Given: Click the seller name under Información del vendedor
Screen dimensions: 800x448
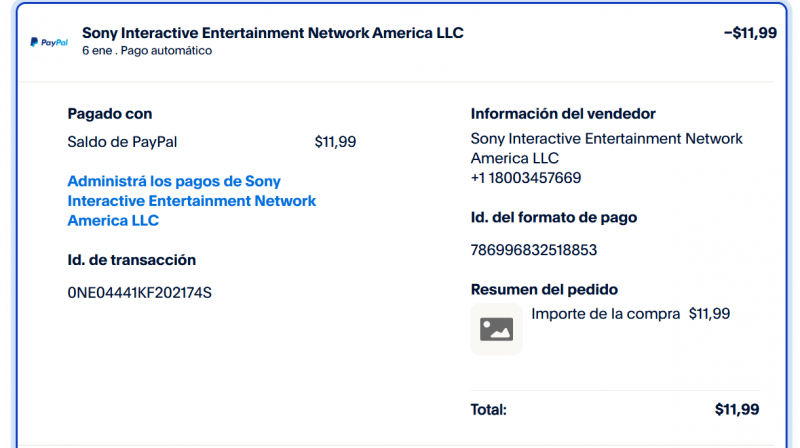Looking at the screenshot, I should [606, 149].
